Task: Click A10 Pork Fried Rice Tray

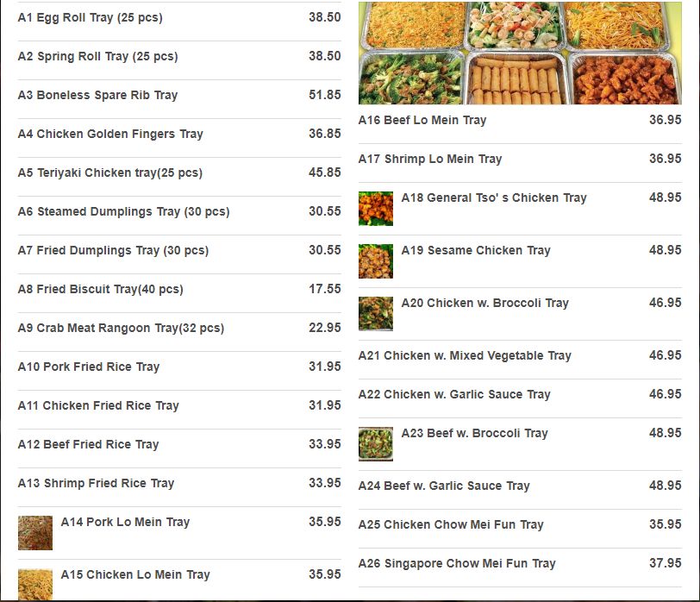Action: click(89, 367)
